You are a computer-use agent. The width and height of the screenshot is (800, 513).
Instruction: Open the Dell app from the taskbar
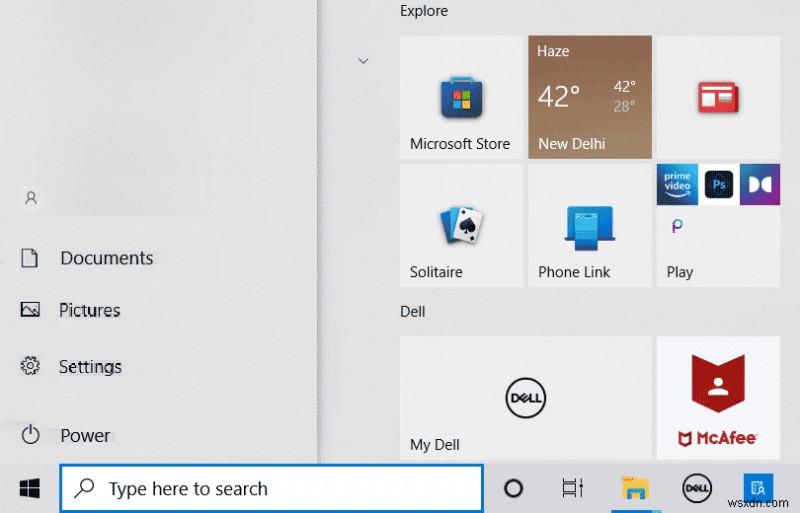[x=697, y=488]
